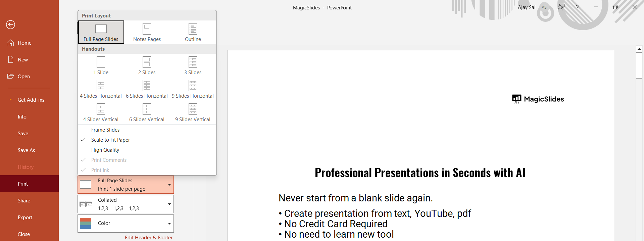Screen dimensions: 644x241
Task: Click the back arrow circle icon
Action: (11, 25)
